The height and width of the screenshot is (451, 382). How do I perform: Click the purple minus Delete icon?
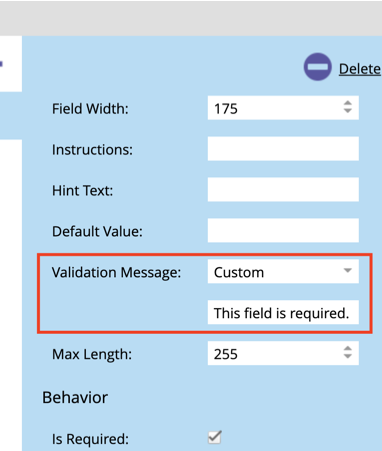tap(317, 67)
